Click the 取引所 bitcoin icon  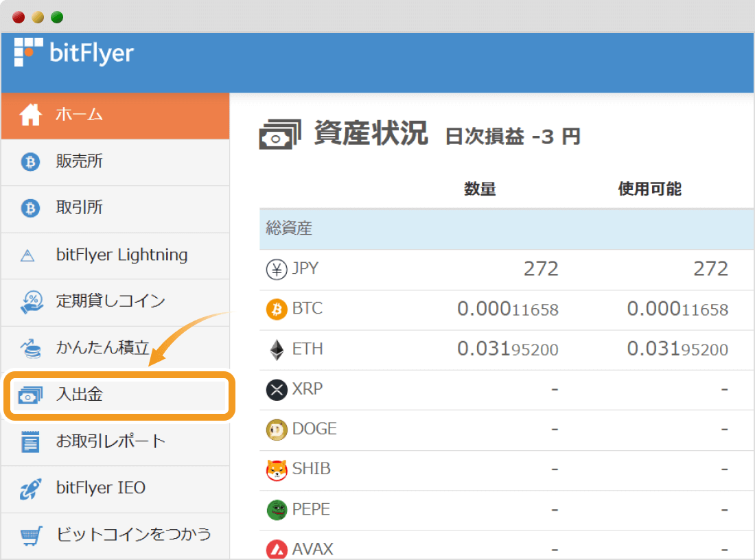[30, 208]
